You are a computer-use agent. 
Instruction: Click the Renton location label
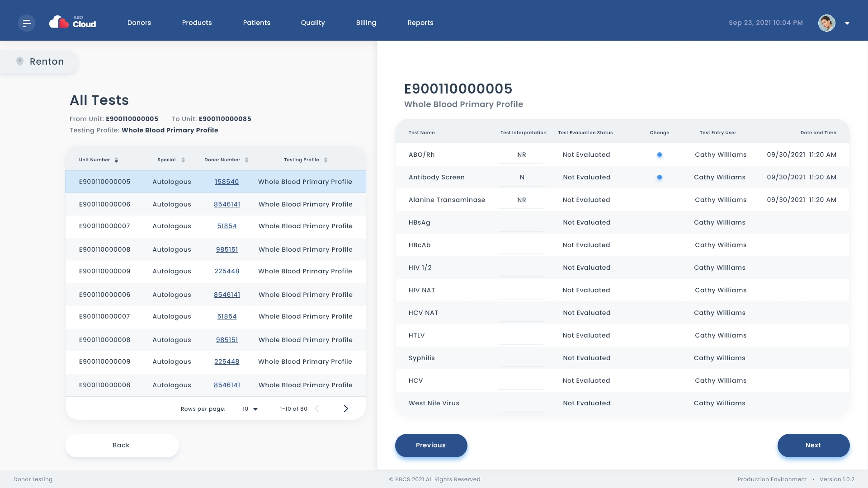47,61
